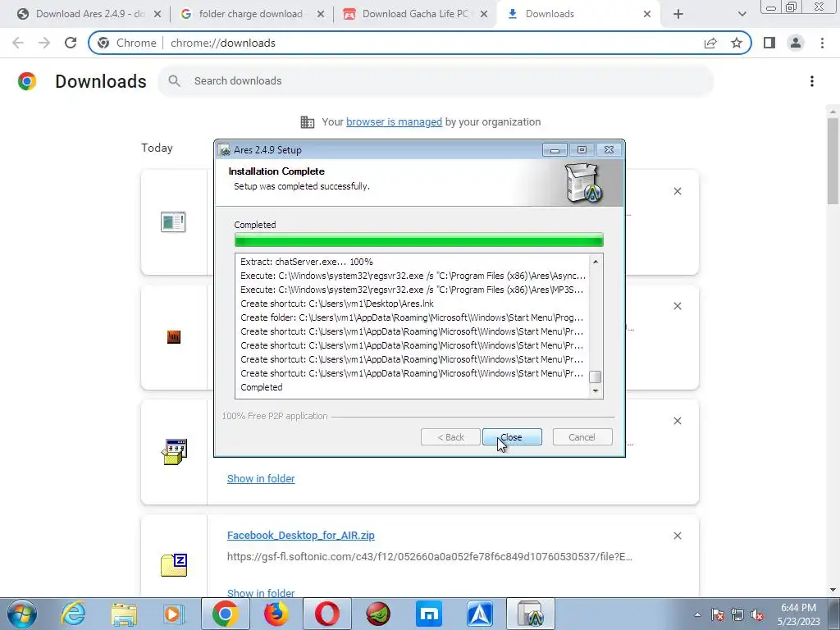Click the setup log scrollbar thumb
The image size is (840, 630).
(x=596, y=377)
